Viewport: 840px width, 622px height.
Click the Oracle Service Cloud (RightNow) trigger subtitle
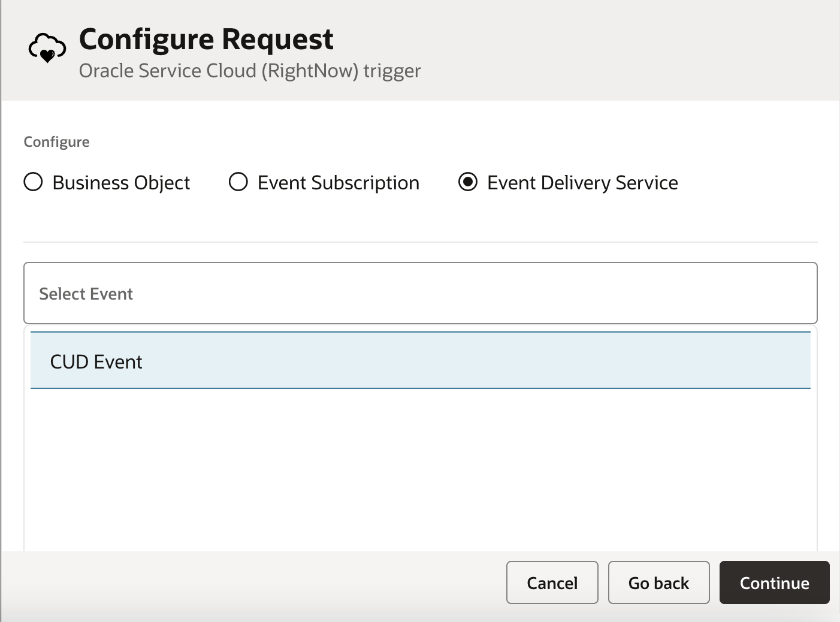pyautogui.click(x=250, y=71)
